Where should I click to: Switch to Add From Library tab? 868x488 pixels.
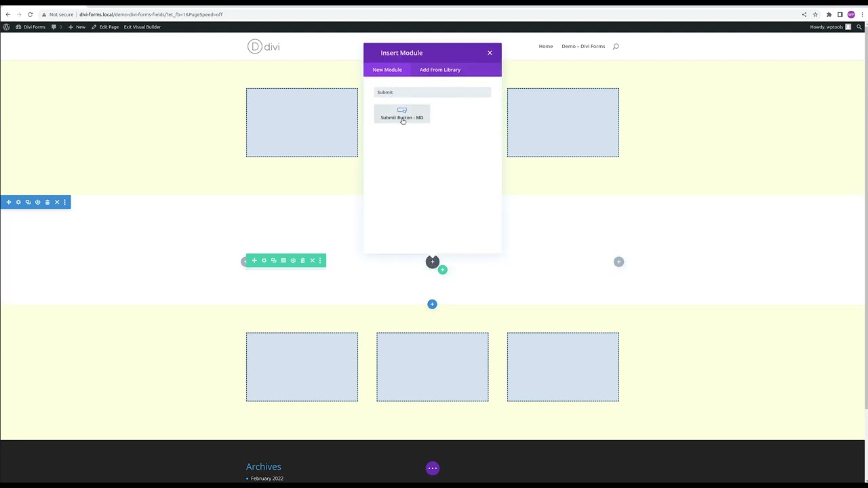(440, 70)
